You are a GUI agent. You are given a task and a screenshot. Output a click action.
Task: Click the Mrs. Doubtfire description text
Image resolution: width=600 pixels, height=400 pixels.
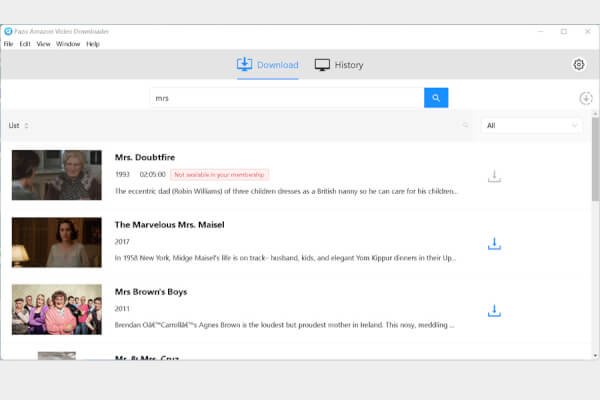286,191
